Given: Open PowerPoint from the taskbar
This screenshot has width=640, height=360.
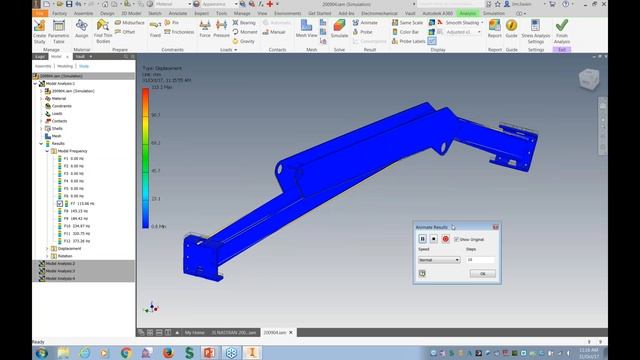Looking at the screenshot, I should (209, 352).
